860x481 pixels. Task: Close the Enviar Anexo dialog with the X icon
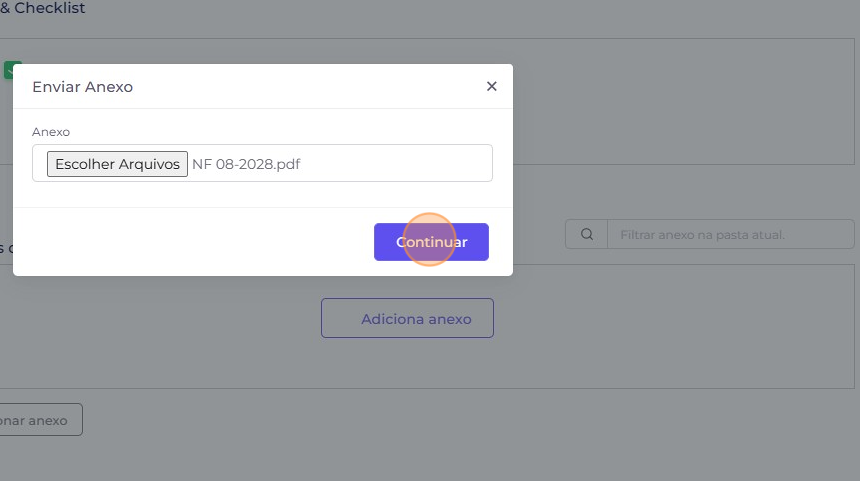(x=491, y=86)
